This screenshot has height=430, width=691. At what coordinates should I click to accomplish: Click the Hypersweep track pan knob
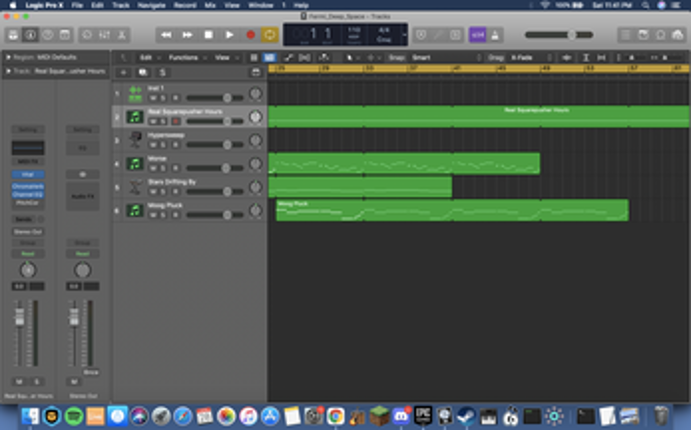pos(256,141)
